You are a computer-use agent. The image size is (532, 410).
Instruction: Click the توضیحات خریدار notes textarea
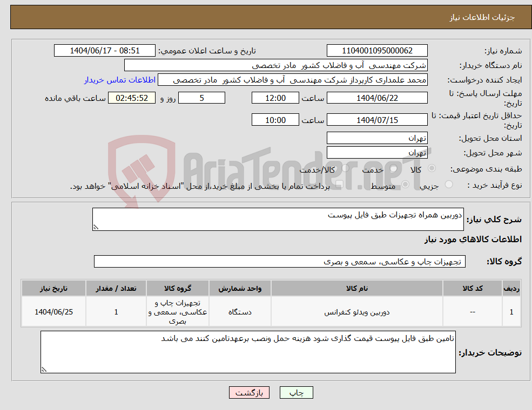[x=247, y=351]
